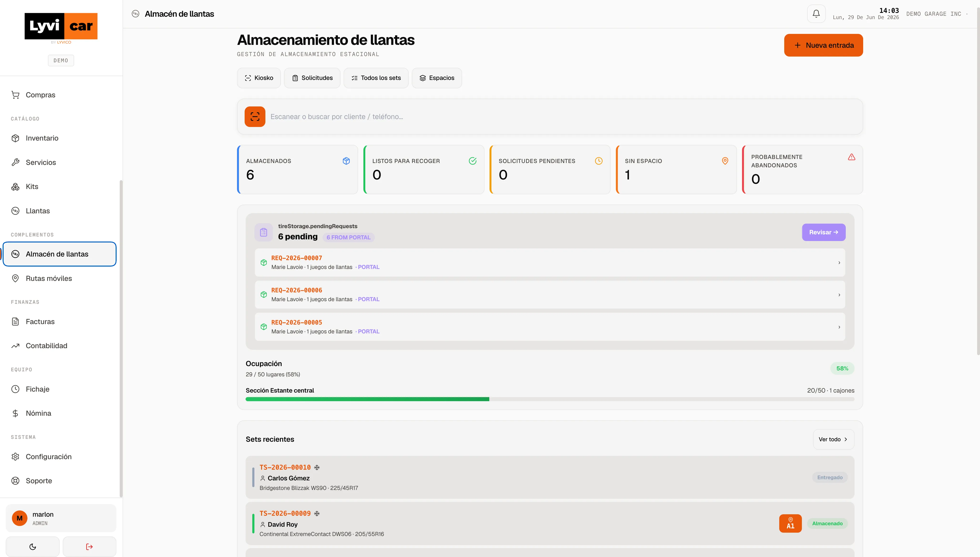Open the Espacios tab

click(x=437, y=78)
